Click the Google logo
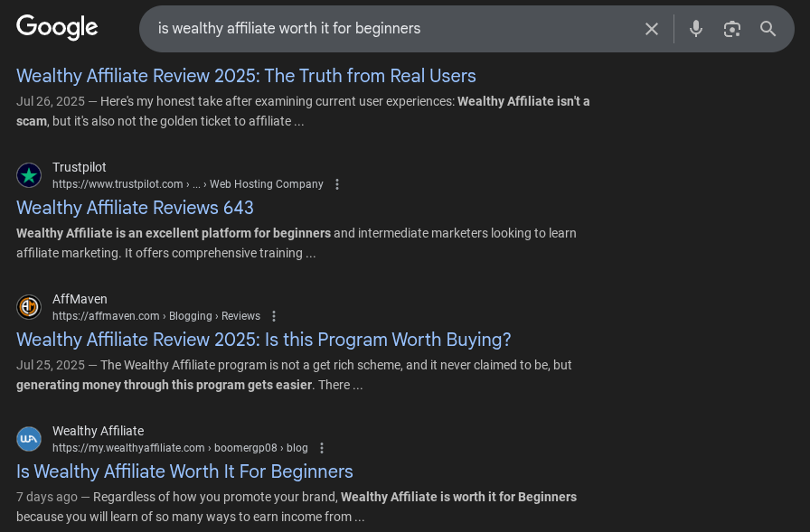Viewport: 810px width, 532px height. pyautogui.click(x=57, y=28)
